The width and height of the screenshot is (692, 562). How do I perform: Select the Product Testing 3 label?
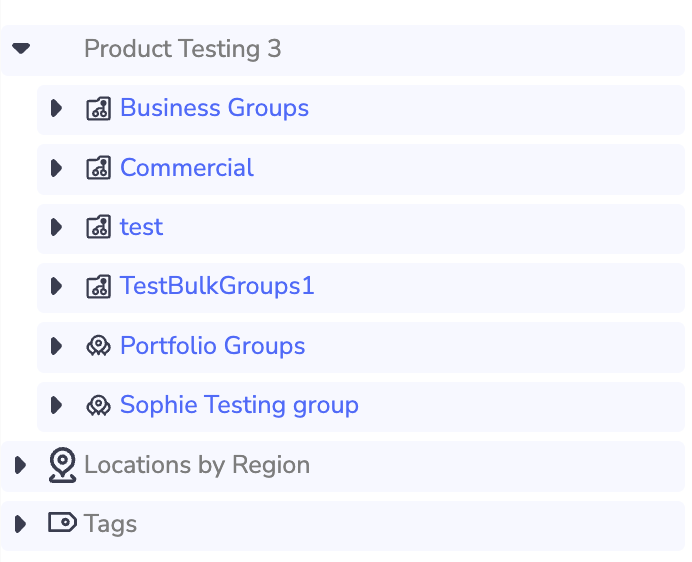[182, 48]
